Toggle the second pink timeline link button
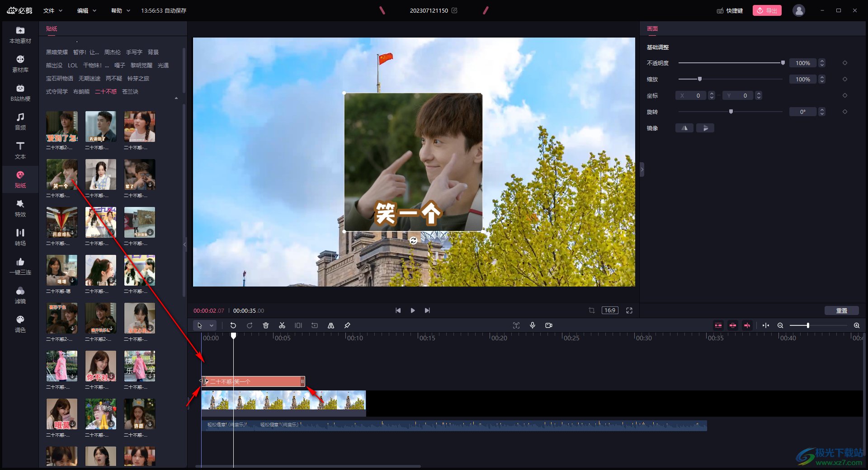 point(733,325)
